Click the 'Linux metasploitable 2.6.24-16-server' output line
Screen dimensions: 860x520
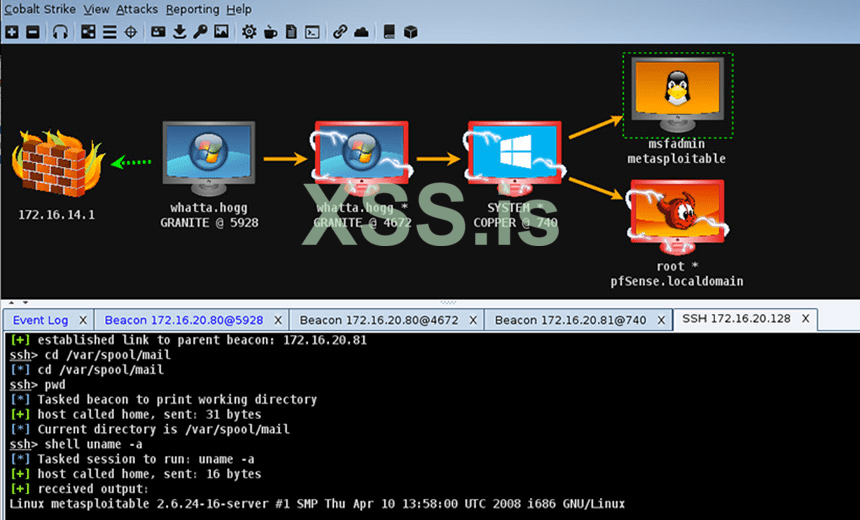pyautogui.click(x=317, y=504)
